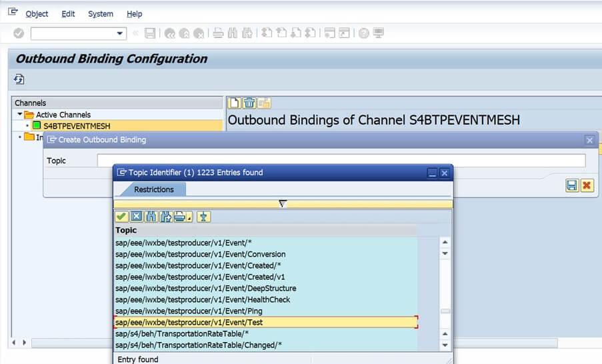Select topic ending in Event/Created/v1

click(265, 277)
